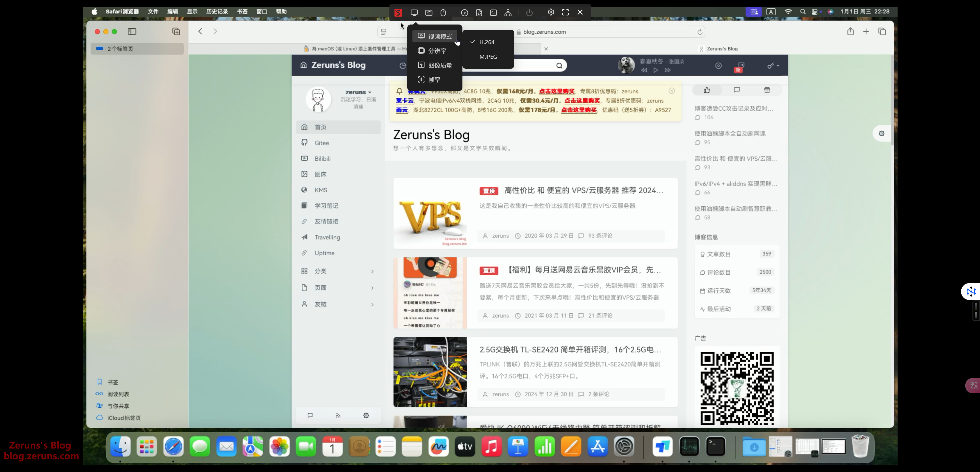The image size is (980, 472).
Task: Click the network Wake-on-LAN icon
Action: (508, 13)
